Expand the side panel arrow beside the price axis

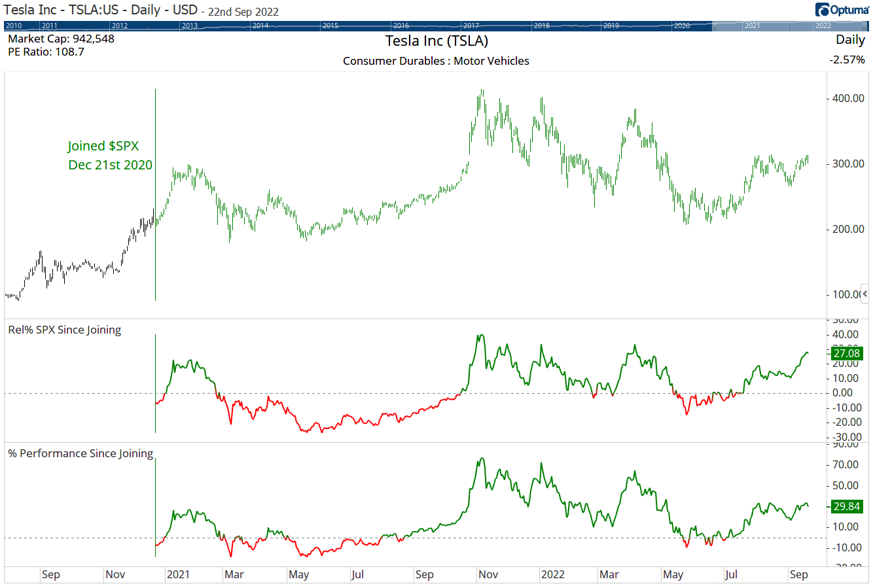coord(865,294)
